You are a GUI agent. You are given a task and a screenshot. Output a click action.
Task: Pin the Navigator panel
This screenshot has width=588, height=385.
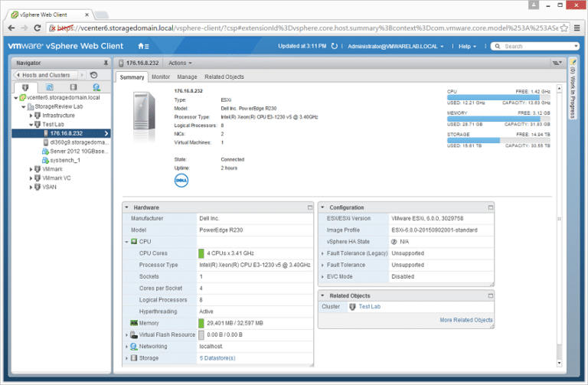[x=106, y=63]
